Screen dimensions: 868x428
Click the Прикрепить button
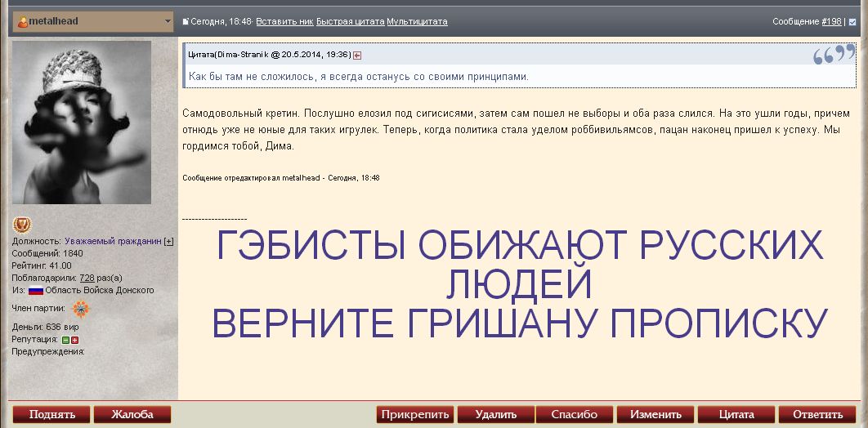[415, 414]
